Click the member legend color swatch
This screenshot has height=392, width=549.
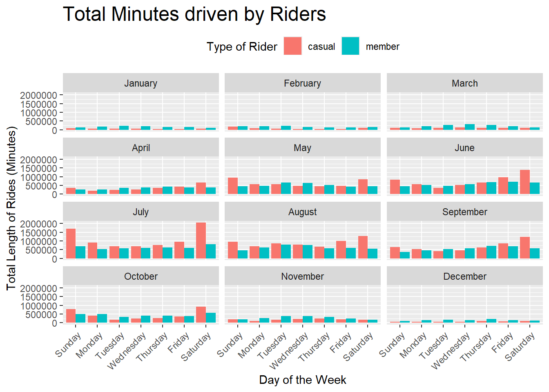click(350, 46)
